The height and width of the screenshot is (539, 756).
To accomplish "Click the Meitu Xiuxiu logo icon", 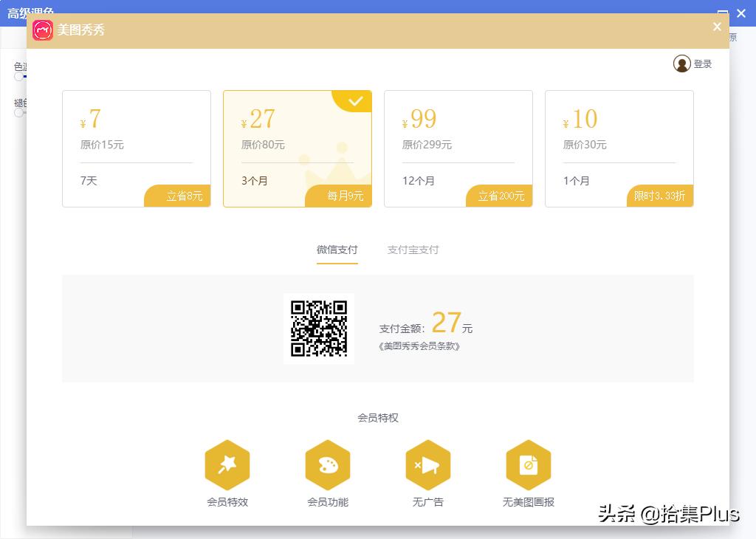I will pos(42,30).
